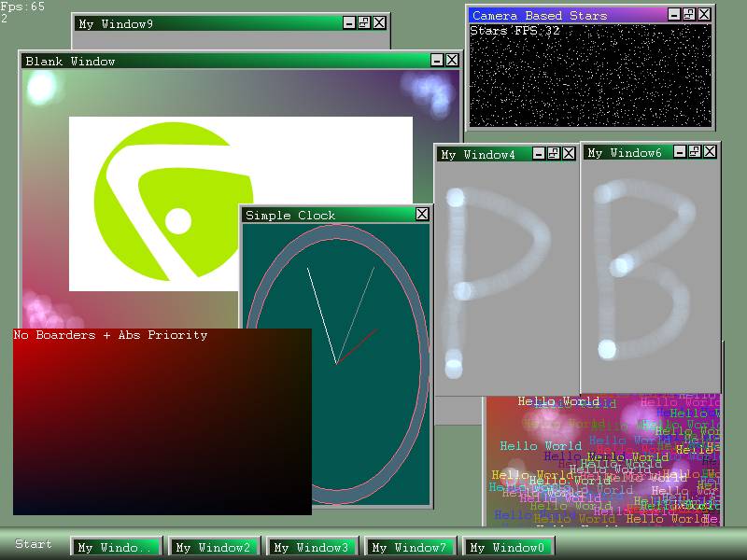Click the 'Stars FPS 32' text
747x560 pixels.
coord(514,31)
